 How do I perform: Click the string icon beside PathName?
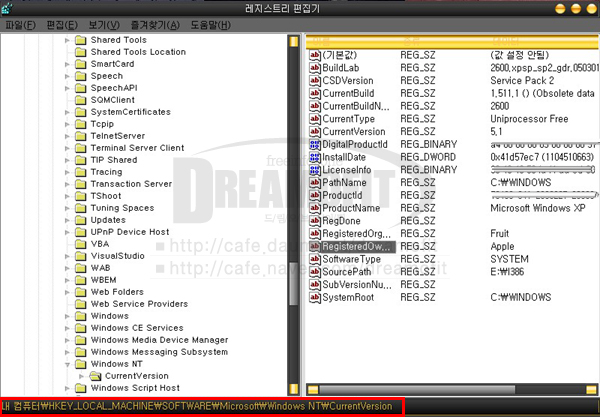point(315,183)
